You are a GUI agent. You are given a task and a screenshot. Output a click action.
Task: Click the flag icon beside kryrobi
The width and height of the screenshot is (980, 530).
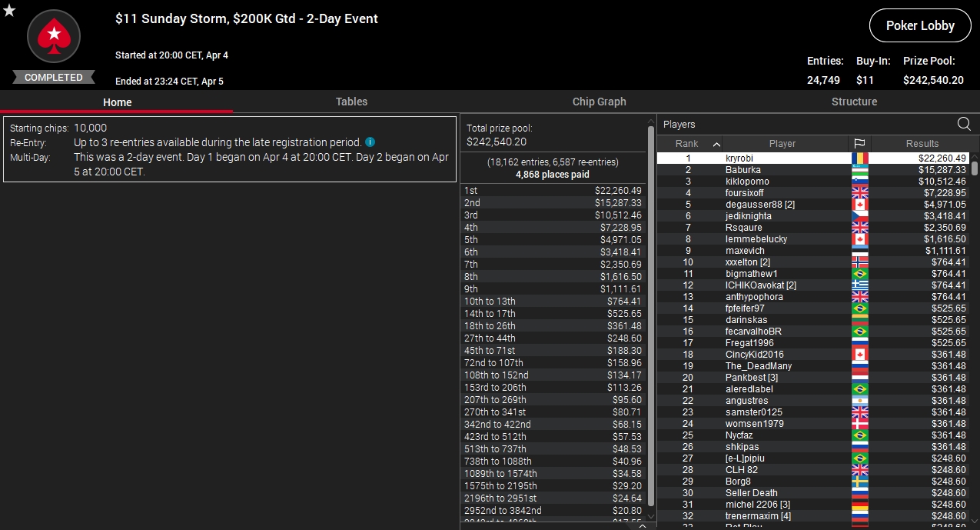[859, 158]
